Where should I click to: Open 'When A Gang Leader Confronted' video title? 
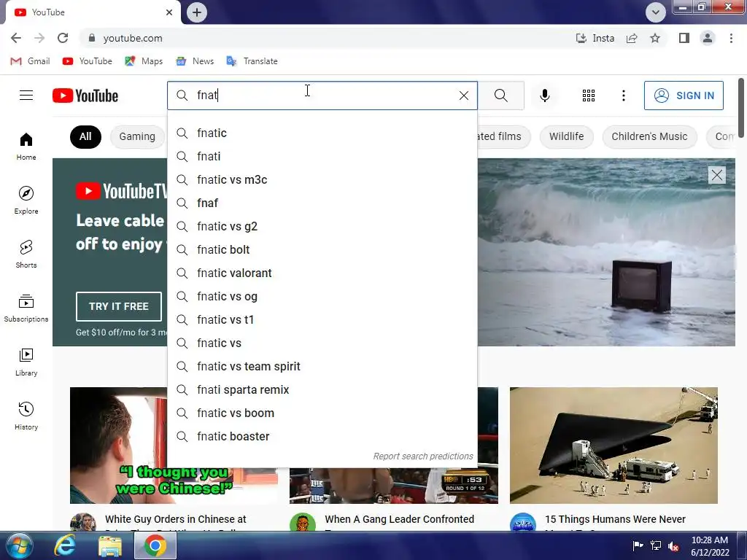click(399, 519)
